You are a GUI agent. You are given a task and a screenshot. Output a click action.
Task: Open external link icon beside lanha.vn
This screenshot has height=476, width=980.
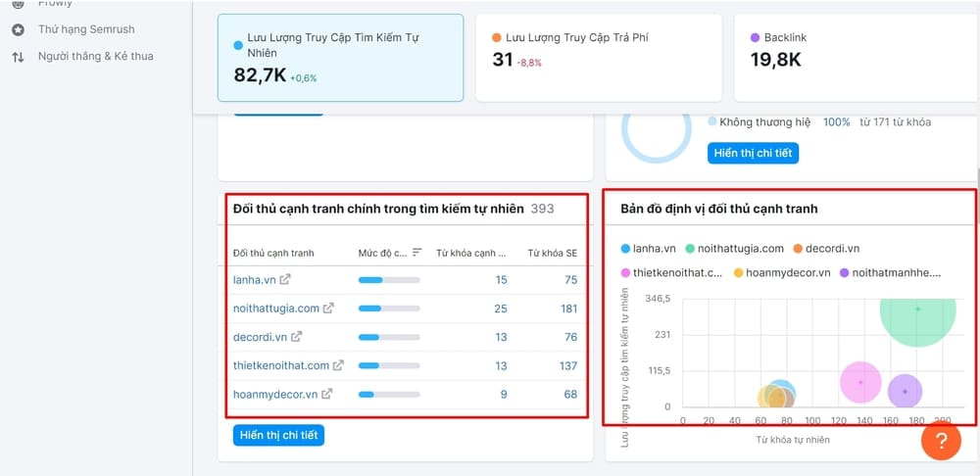(284, 280)
